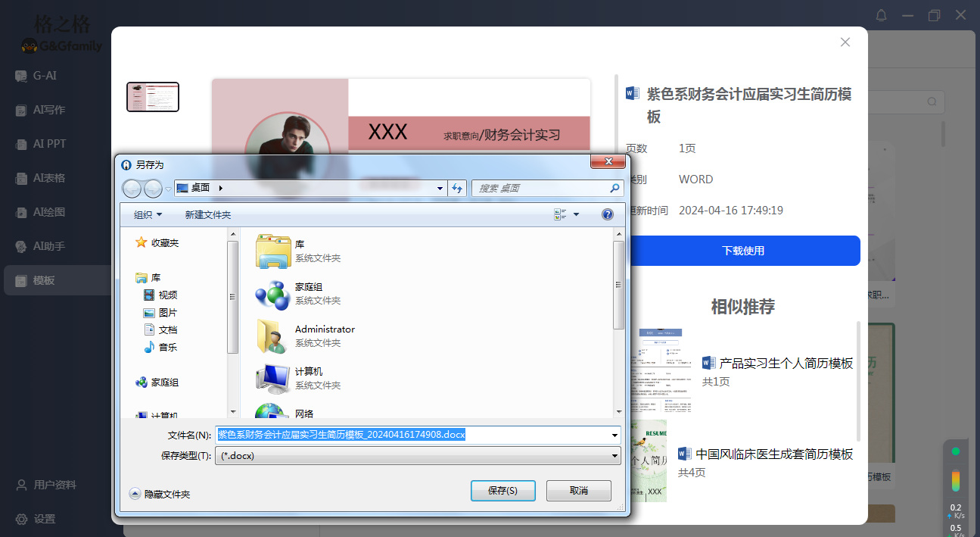Collapse folders via 隐藏文件夹
This screenshot has width=980, height=537.
point(160,494)
